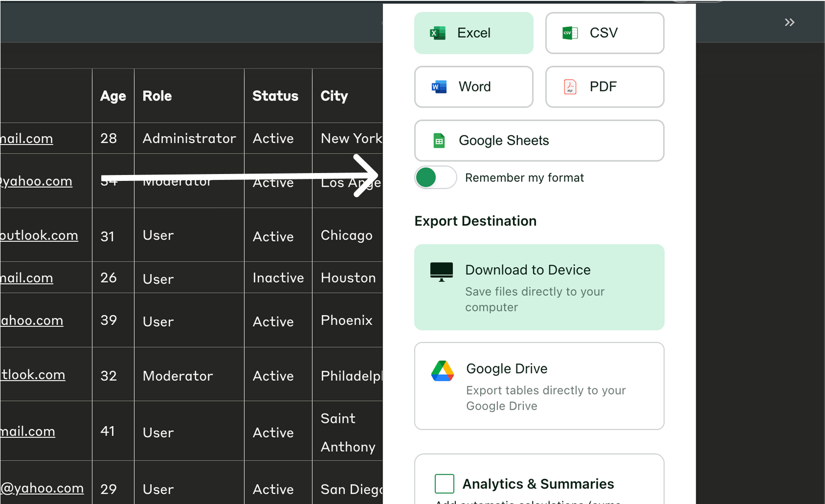Click the Phoenix city cell
This screenshot has height=504, width=825.
tap(347, 320)
